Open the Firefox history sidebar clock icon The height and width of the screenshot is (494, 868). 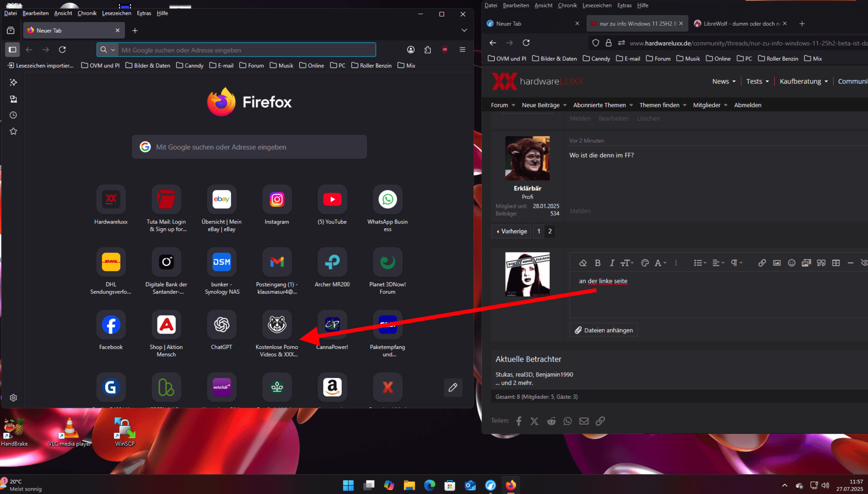click(x=13, y=115)
